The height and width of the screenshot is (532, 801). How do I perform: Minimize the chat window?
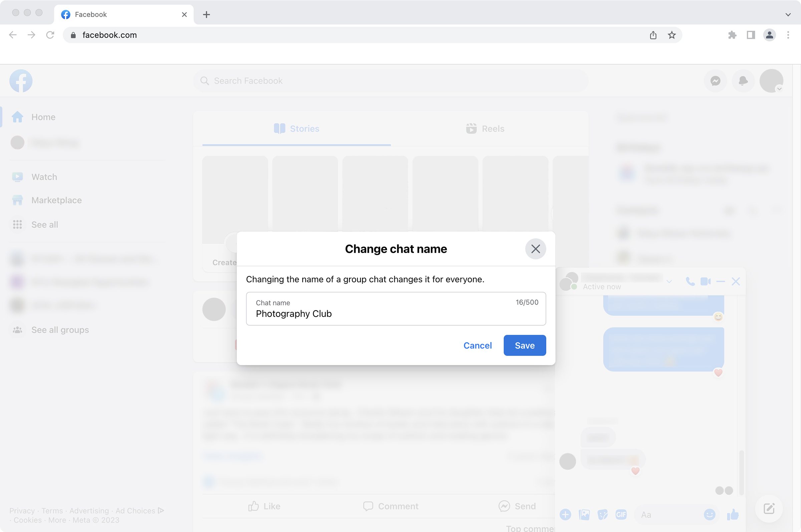pyautogui.click(x=720, y=281)
